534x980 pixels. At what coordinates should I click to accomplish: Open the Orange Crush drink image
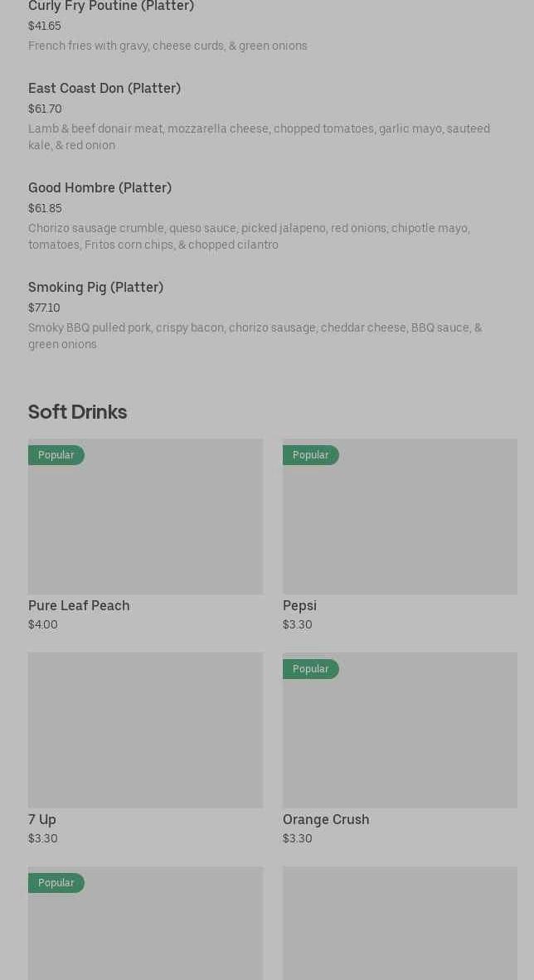point(400,738)
